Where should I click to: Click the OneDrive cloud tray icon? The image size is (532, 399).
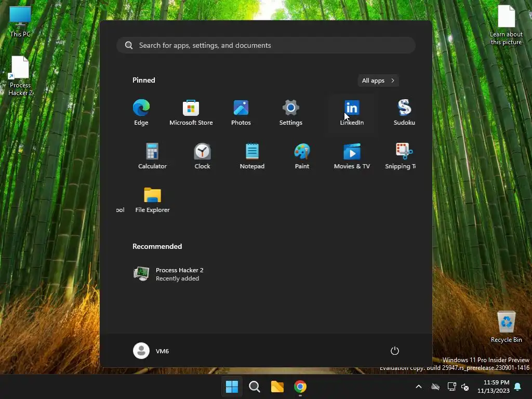435,387
